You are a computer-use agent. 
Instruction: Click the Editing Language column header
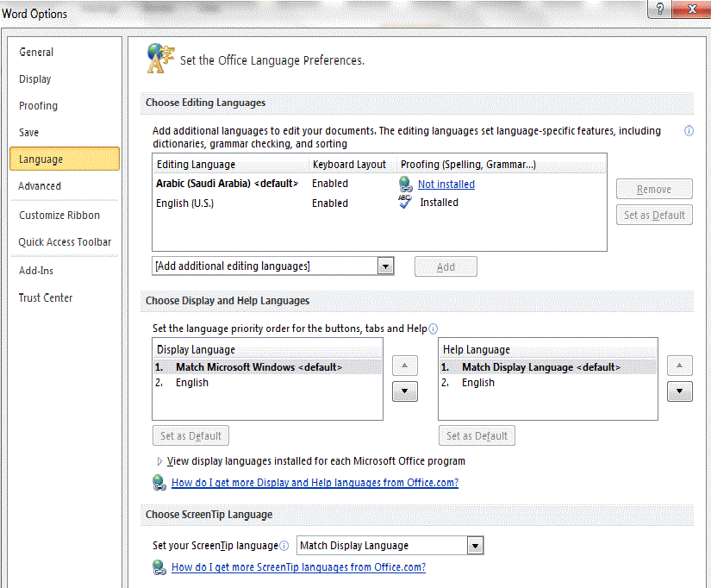[x=231, y=164]
